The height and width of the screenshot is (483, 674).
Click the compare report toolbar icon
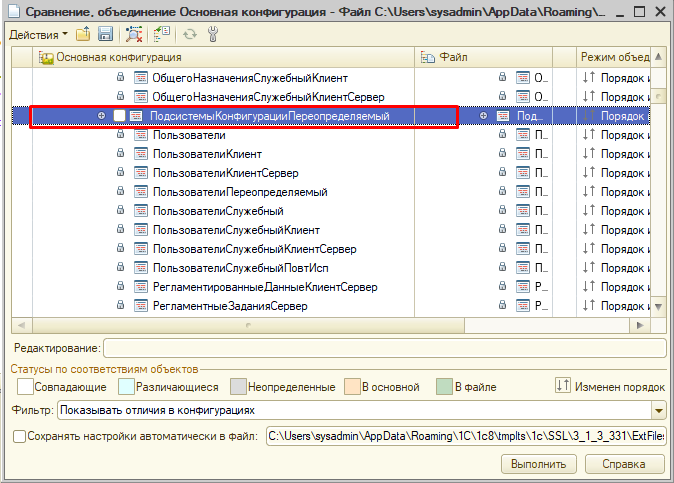pos(162,34)
